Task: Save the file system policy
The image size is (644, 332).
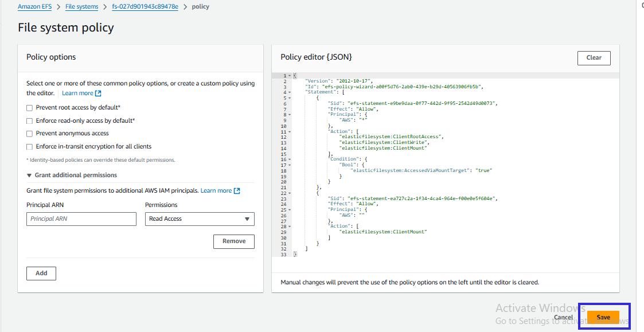Action: click(x=603, y=317)
